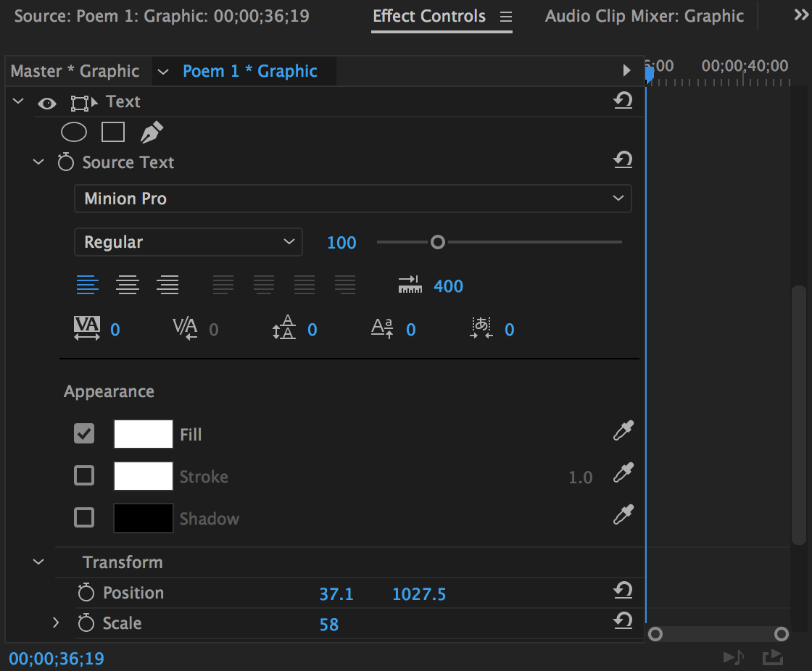Show more panels with double chevron
The height and width of the screenshot is (671, 812).
[x=801, y=15]
